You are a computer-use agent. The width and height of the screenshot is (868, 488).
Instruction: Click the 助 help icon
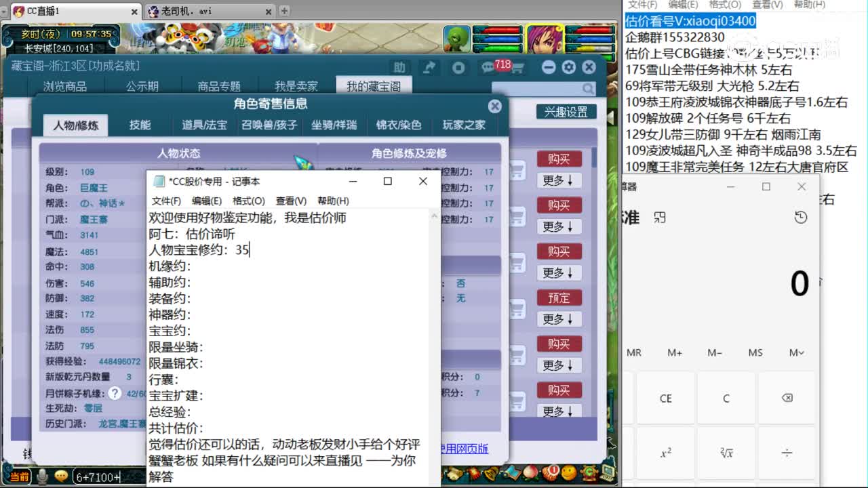(x=400, y=67)
